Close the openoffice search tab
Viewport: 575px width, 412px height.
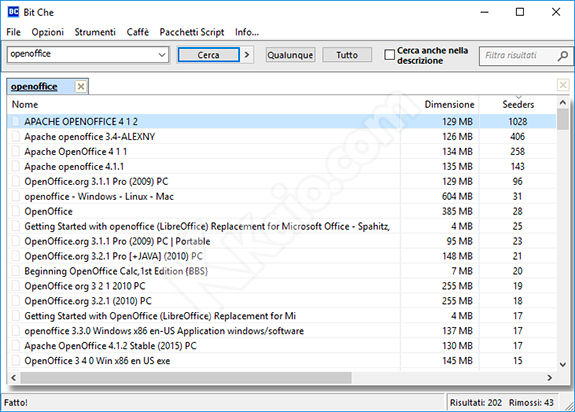tap(81, 87)
